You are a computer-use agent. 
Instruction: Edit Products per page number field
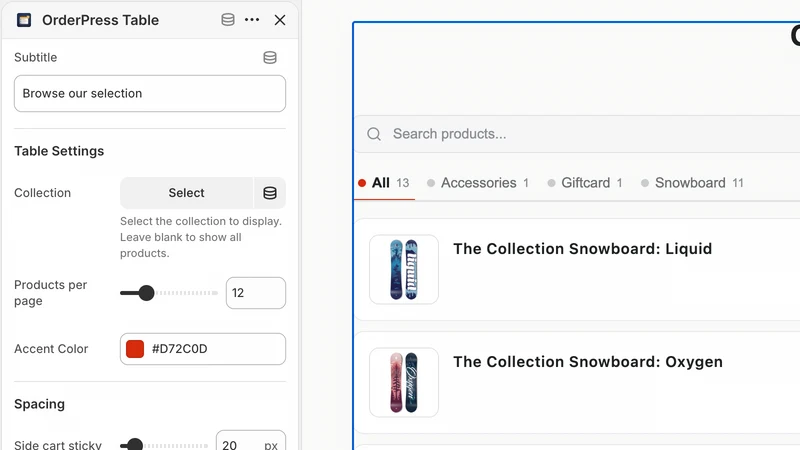pyautogui.click(x=256, y=293)
